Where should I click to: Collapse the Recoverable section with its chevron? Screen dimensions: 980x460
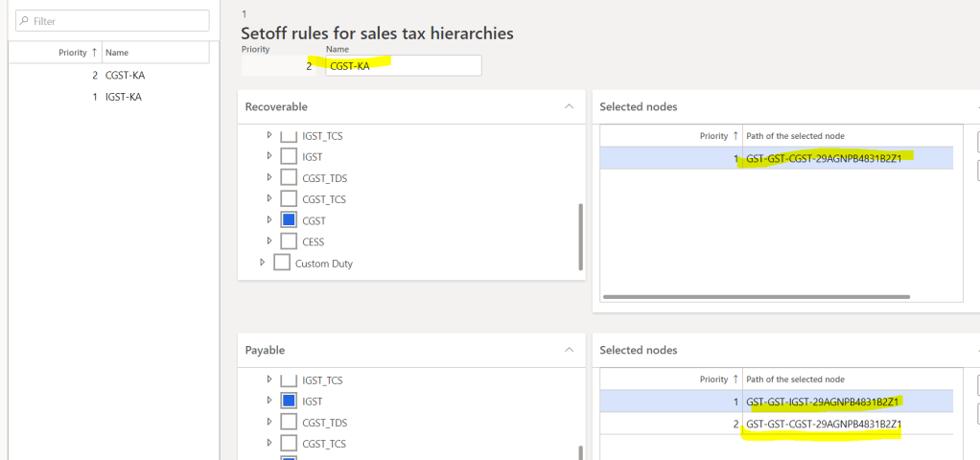(x=569, y=106)
